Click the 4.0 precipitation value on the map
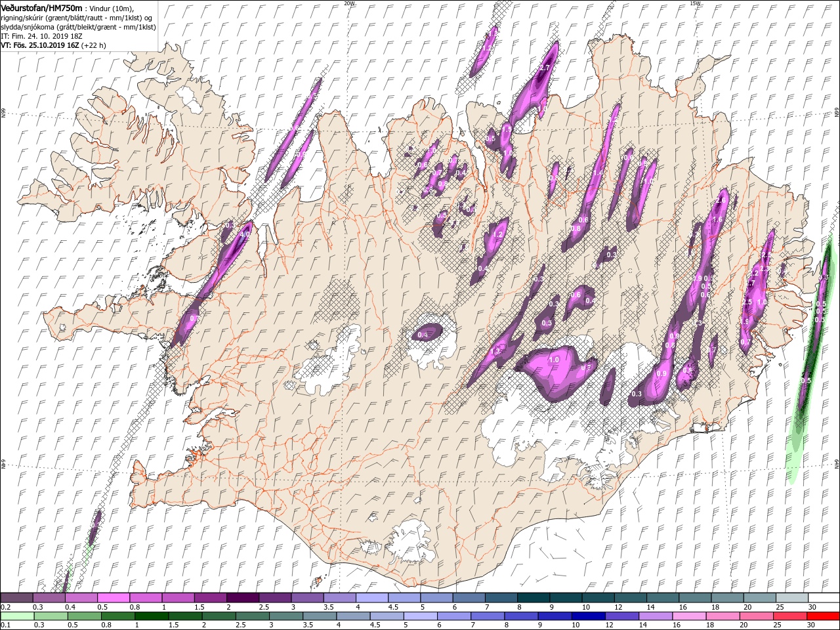 [x=246, y=234]
